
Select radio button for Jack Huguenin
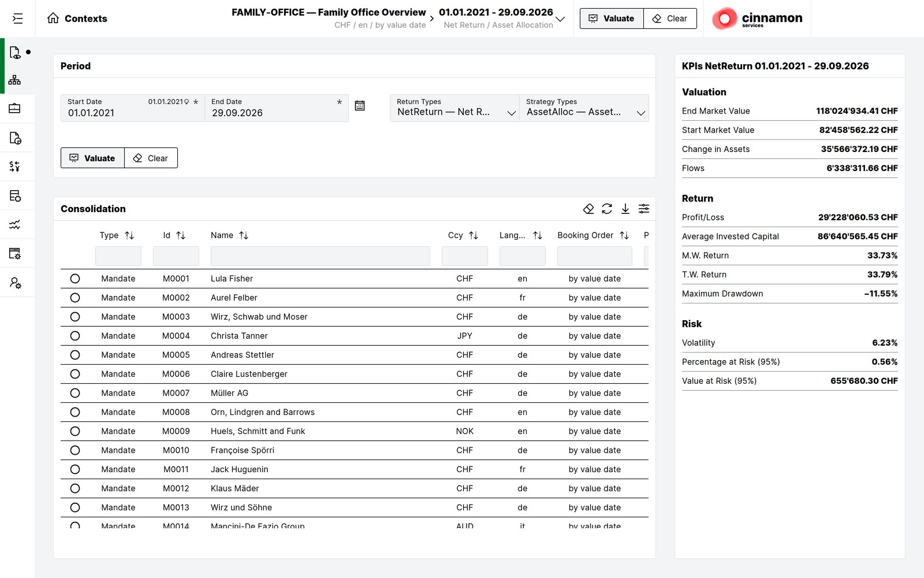[75, 469]
